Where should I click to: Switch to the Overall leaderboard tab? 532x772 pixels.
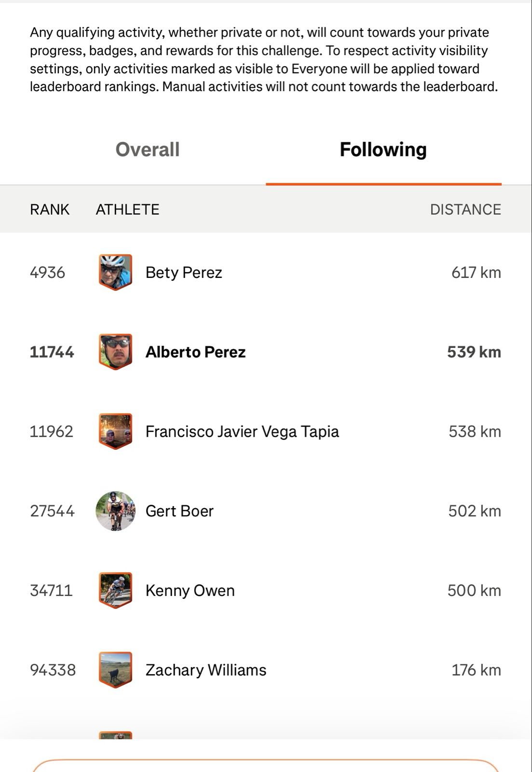coord(148,150)
